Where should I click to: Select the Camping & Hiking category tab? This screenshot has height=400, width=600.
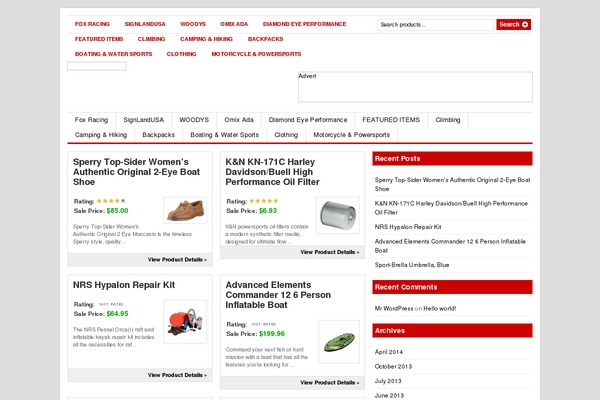pos(101,135)
